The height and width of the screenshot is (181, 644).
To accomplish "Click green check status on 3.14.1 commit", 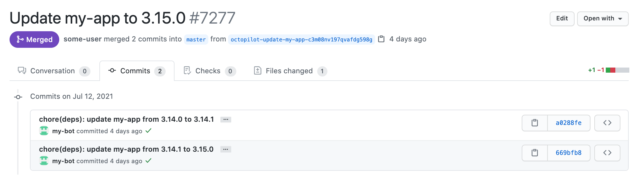I will [x=148, y=131].
